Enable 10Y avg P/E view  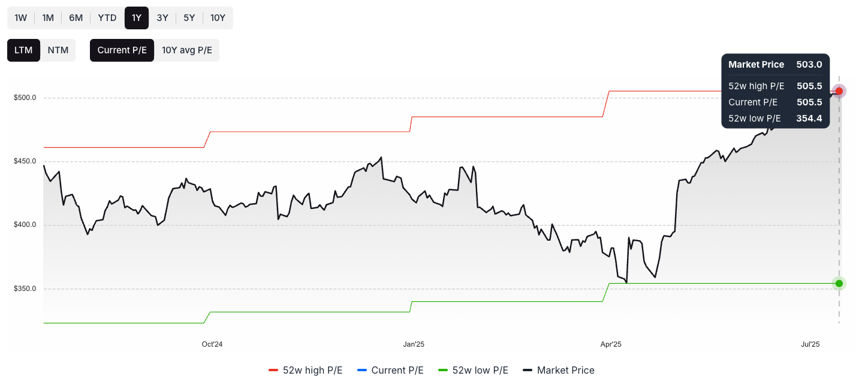click(187, 50)
